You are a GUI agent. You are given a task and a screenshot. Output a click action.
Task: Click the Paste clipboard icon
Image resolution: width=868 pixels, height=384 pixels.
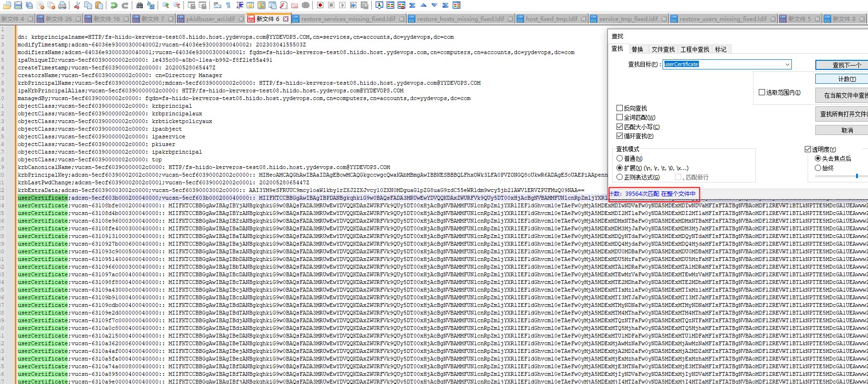[x=99, y=5]
